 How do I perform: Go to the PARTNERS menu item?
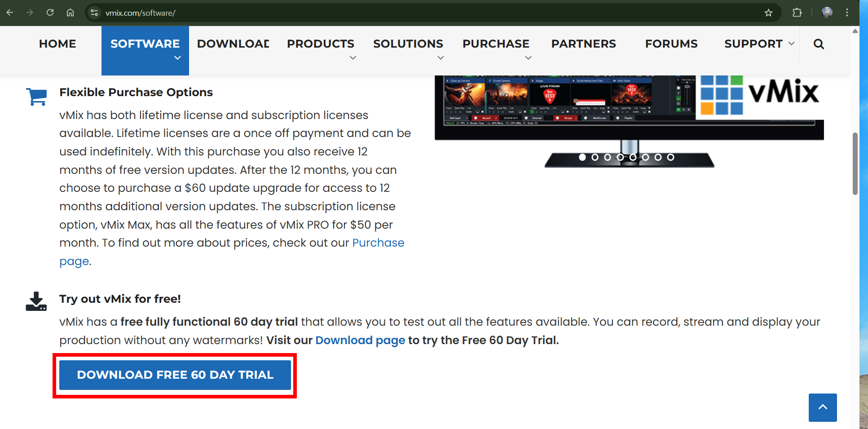point(583,44)
